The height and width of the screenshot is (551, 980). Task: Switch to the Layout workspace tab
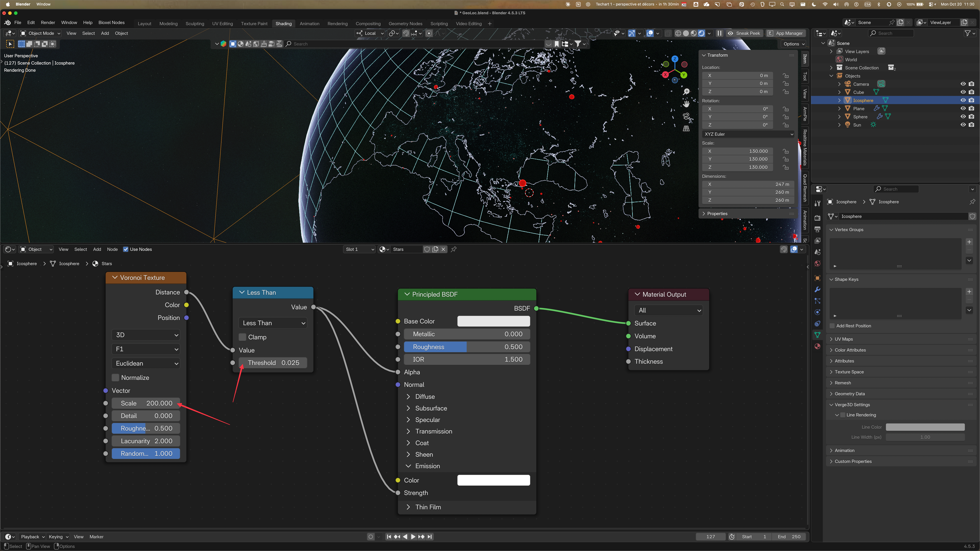pos(144,24)
